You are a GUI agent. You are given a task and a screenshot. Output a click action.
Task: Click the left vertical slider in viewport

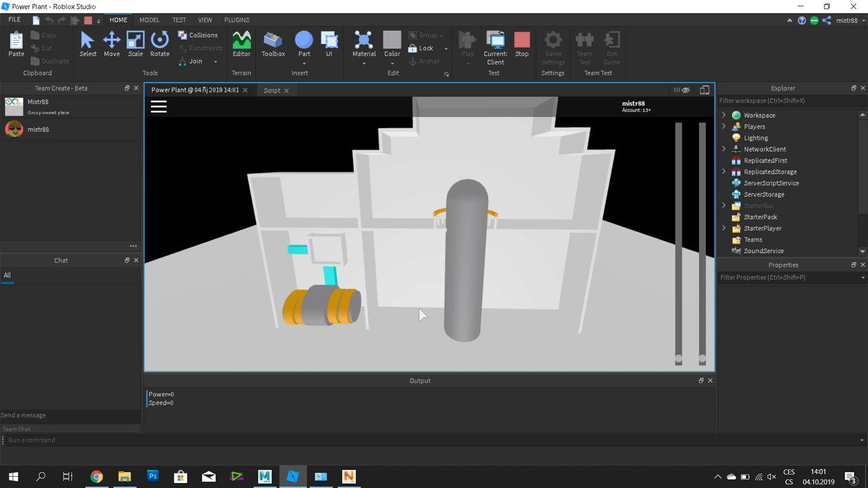(679, 243)
